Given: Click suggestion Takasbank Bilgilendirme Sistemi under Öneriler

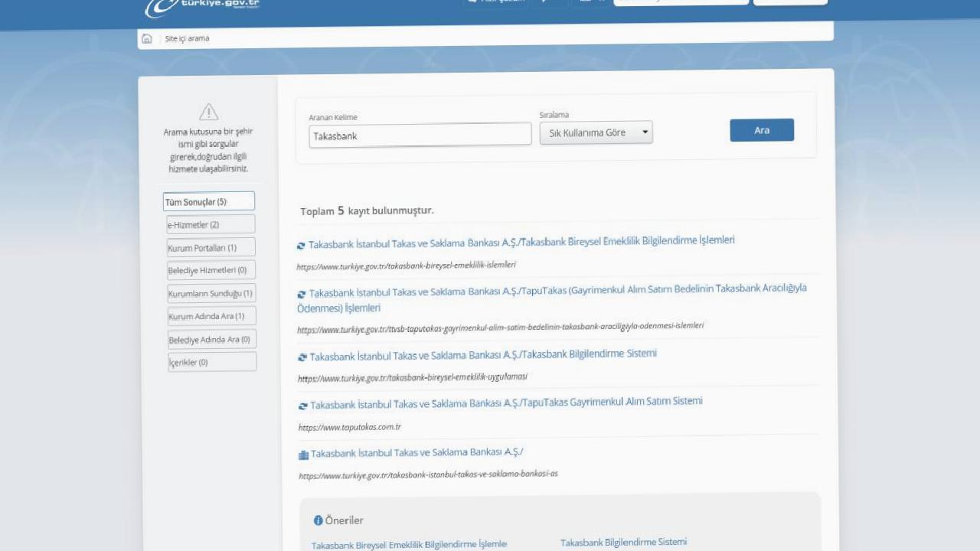Looking at the screenshot, I should pos(623,542).
